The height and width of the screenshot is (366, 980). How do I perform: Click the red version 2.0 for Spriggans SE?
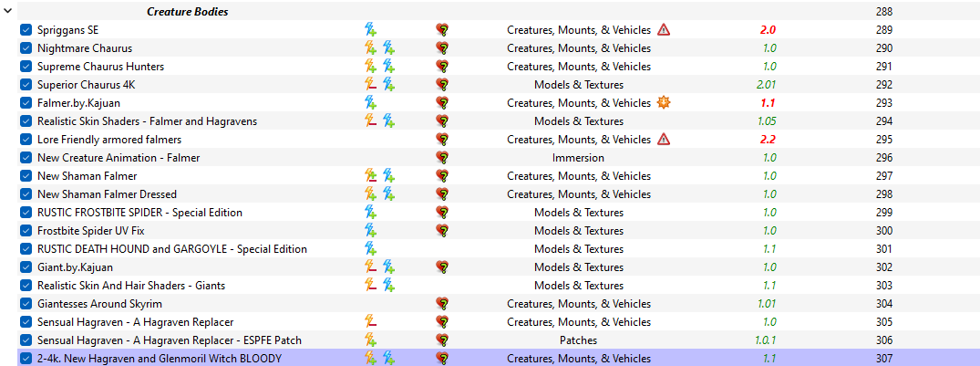pyautogui.click(x=768, y=29)
